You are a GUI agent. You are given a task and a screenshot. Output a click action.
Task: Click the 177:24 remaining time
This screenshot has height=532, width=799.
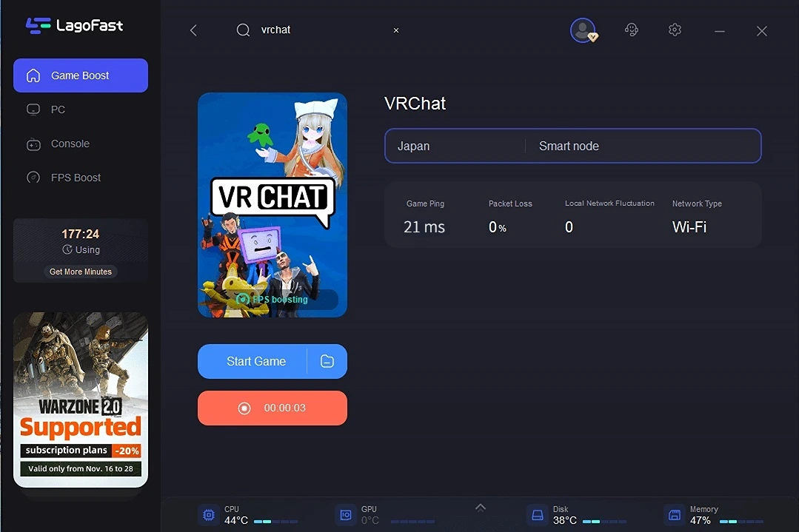coord(81,234)
